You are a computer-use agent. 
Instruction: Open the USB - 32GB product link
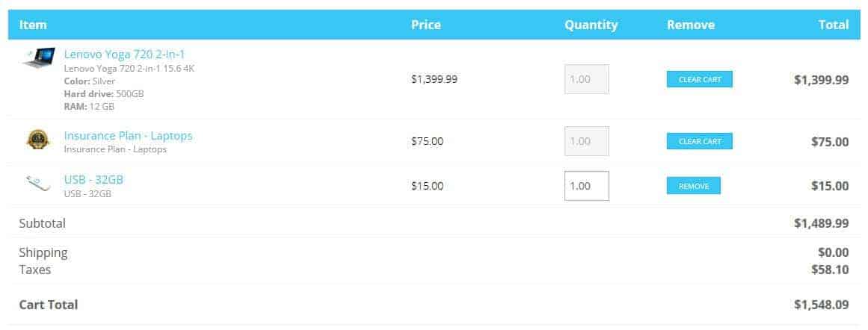pyautogui.click(x=93, y=180)
